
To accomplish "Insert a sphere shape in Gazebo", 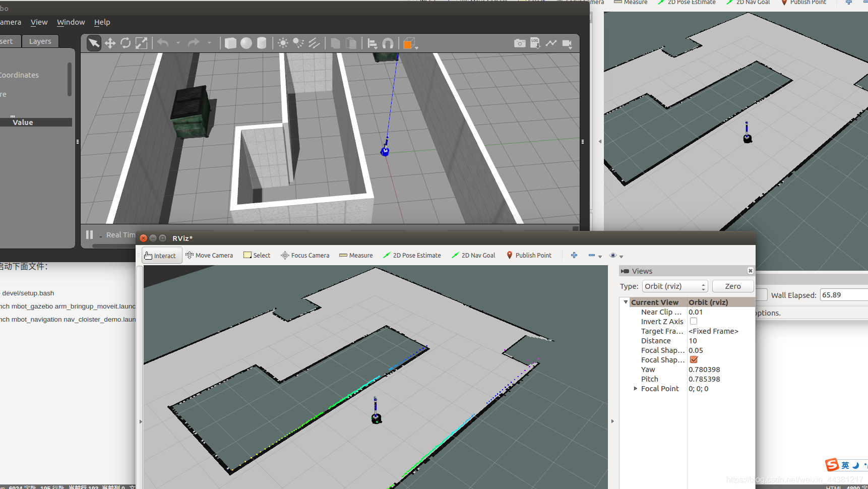I will 246,43.
